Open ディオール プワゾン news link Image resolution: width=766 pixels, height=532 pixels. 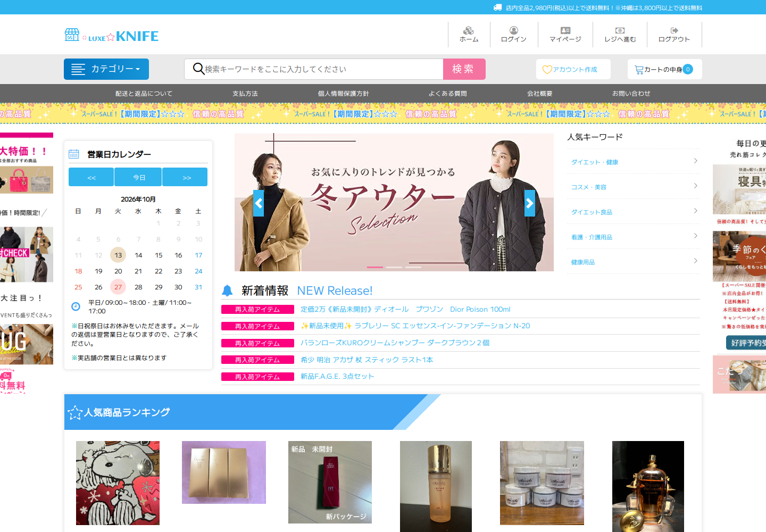click(x=405, y=309)
